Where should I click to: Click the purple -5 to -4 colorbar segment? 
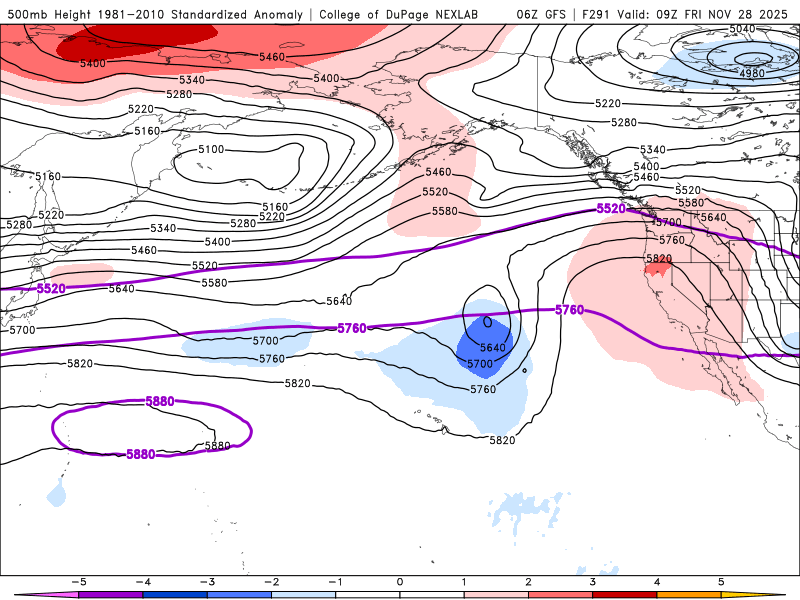(111, 595)
